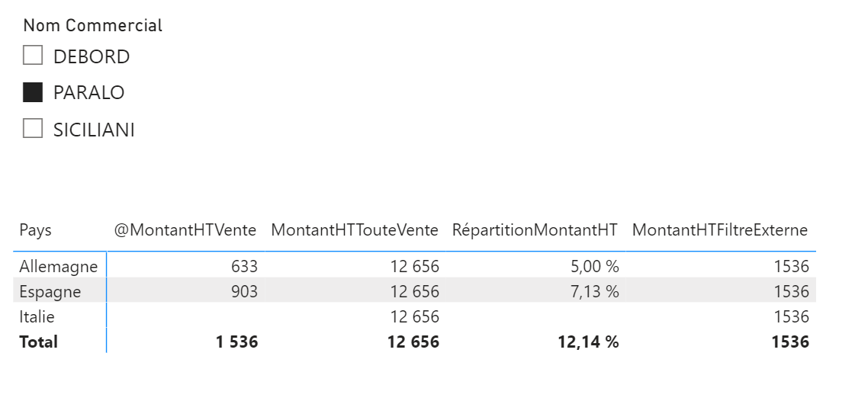Viewport: 868px width, 401px height.
Task: Sort by the Pays column header
Action: (35, 230)
